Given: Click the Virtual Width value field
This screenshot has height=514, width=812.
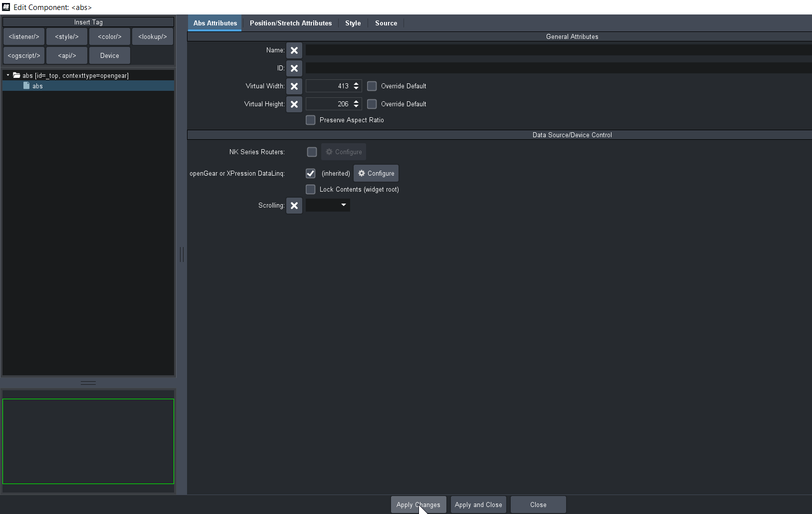Looking at the screenshot, I should (329, 86).
